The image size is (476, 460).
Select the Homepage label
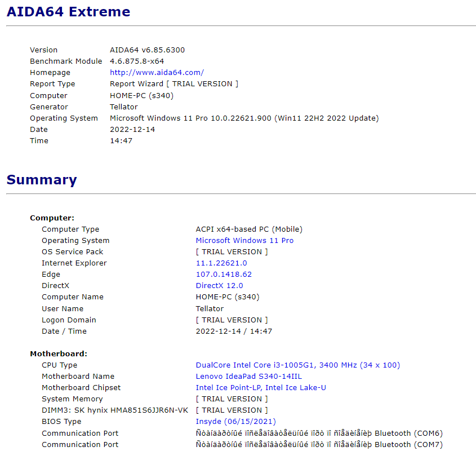[50, 73]
